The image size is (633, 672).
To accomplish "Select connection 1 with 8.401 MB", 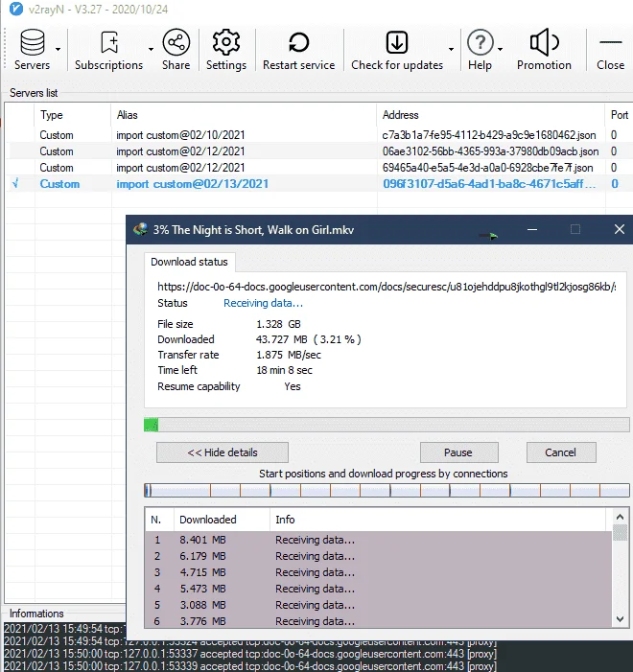I will pos(378,540).
